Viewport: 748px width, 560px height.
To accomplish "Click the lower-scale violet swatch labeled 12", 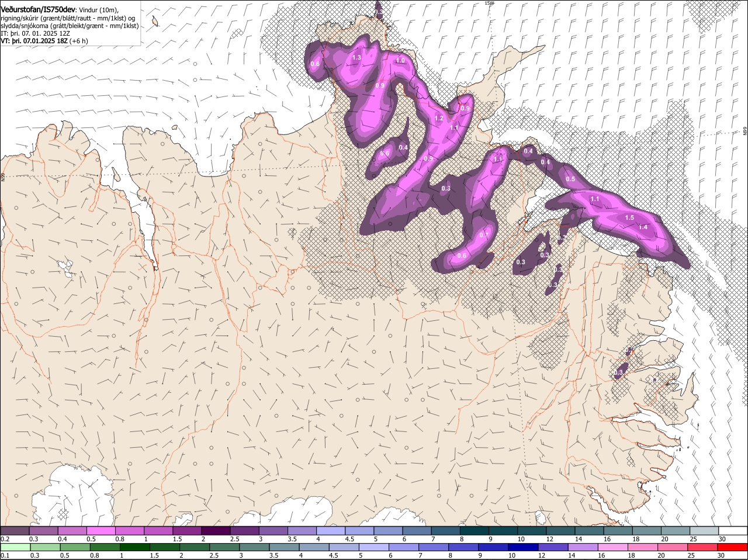I will 553,548.
